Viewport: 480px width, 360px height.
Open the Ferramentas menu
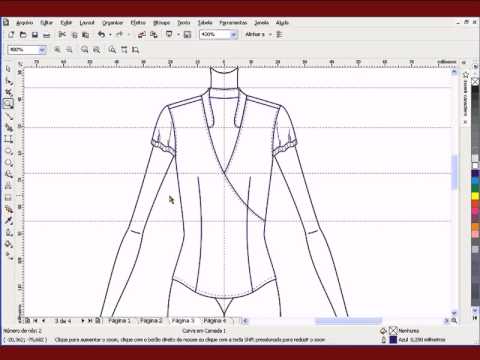click(233, 23)
